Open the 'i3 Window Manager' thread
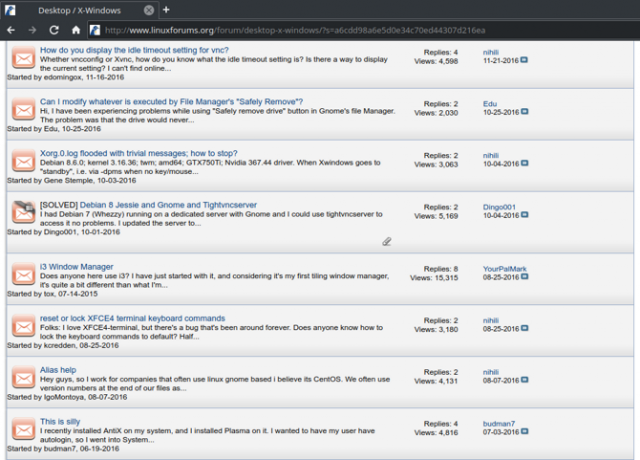The height and width of the screenshot is (460, 640). [x=76, y=267]
